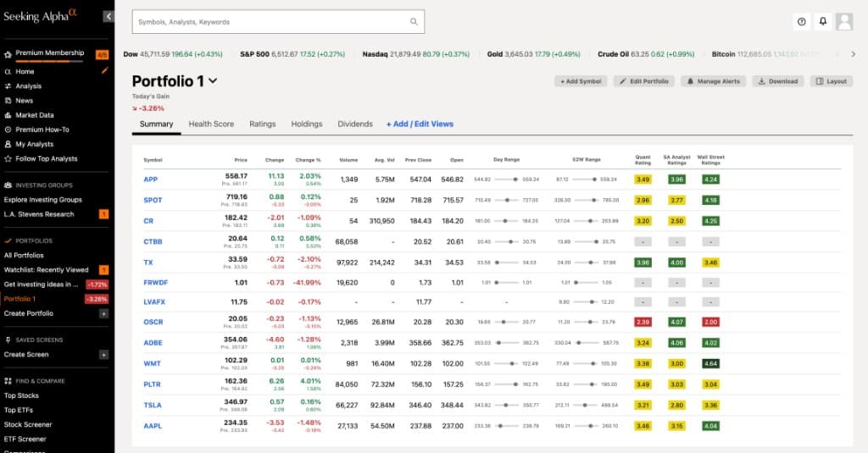
Task: Click the plus icon beside Create Portfolio
Action: pos(103,313)
